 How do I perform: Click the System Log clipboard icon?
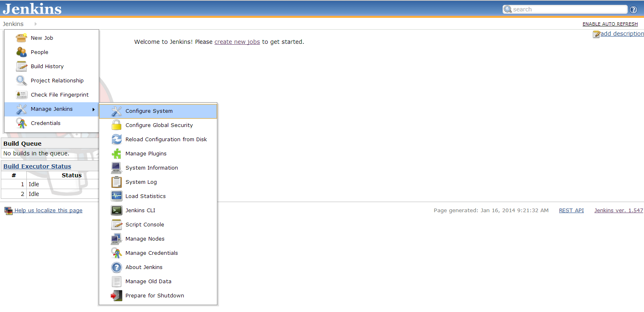pyautogui.click(x=117, y=182)
